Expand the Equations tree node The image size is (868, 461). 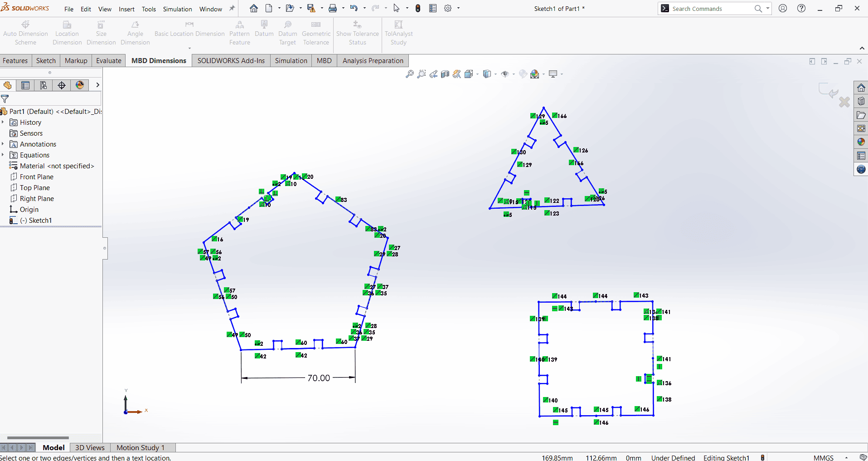pos(3,155)
